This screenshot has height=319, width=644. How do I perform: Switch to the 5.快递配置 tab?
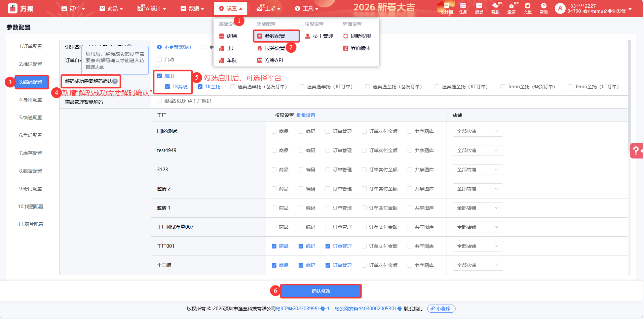(x=31, y=118)
